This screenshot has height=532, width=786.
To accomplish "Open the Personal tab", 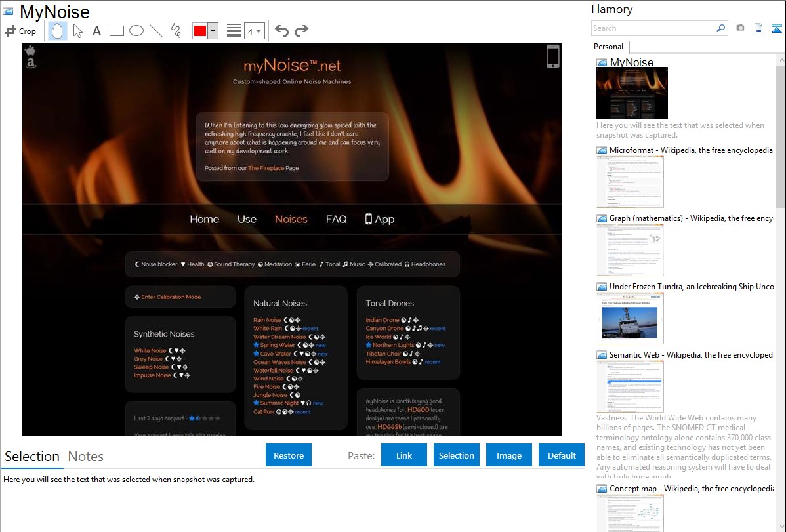I will pos(608,47).
